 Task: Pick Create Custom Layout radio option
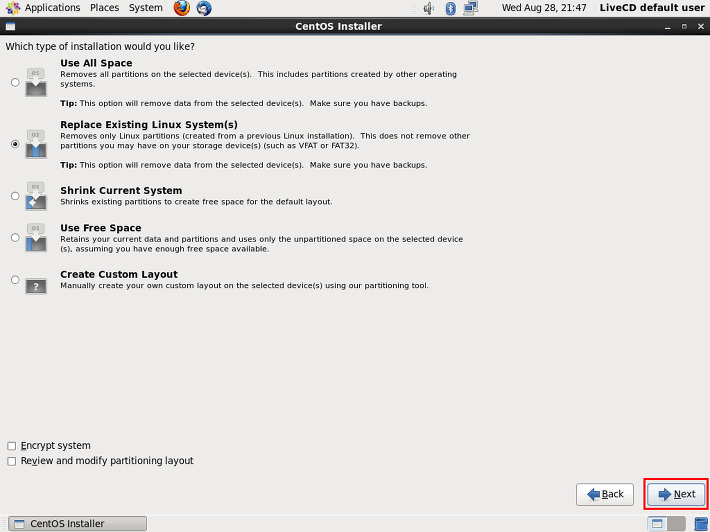click(x=15, y=279)
